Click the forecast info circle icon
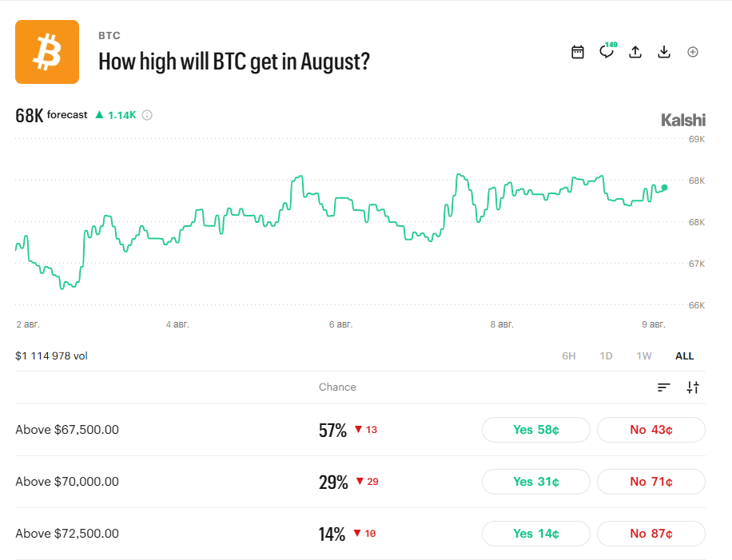 147,115
